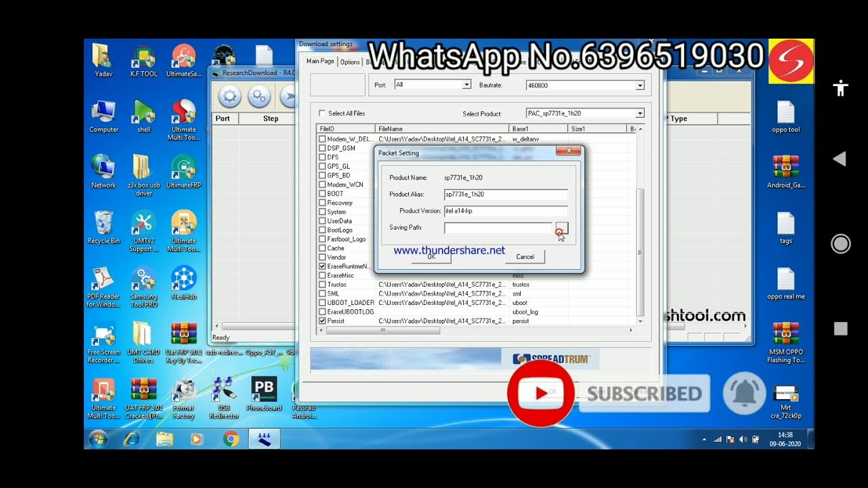Click the Saving Path input field

(x=498, y=228)
